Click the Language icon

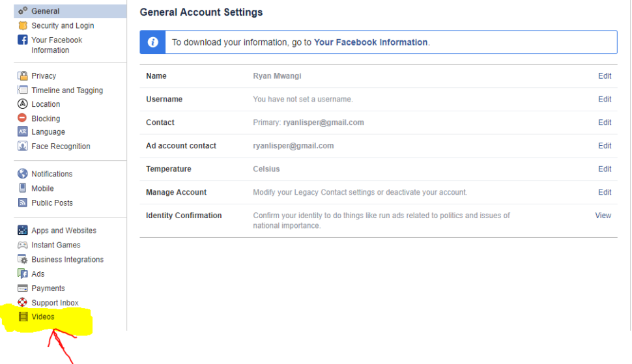tap(23, 132)
